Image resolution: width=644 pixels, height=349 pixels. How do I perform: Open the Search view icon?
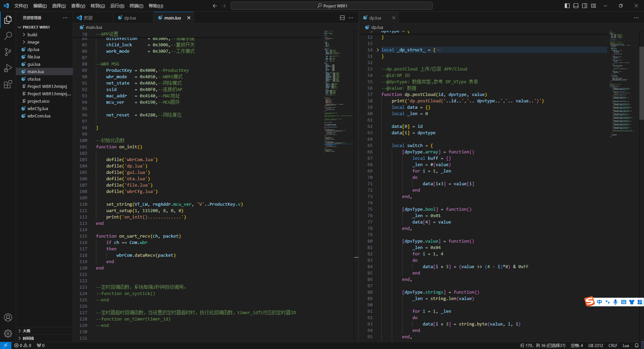[8, 36]
